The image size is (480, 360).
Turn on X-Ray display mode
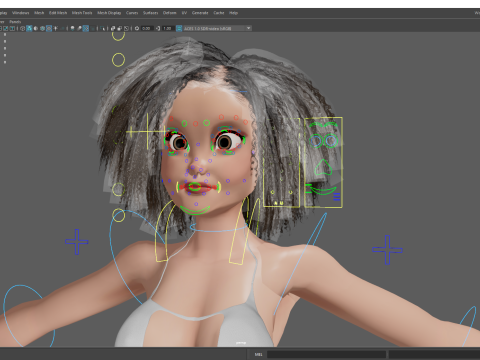113,28
